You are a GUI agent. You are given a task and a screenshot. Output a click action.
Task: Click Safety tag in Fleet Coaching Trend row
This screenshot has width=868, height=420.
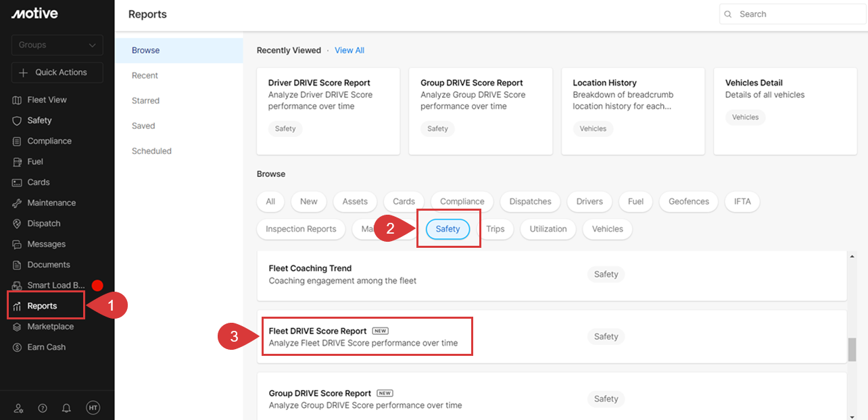click(606, 274)
